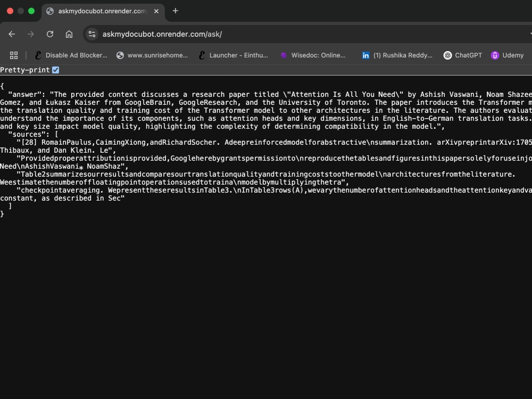Click the "answer" key in JSON
This screenshot has width=532, height=399.
click(24, 95)
